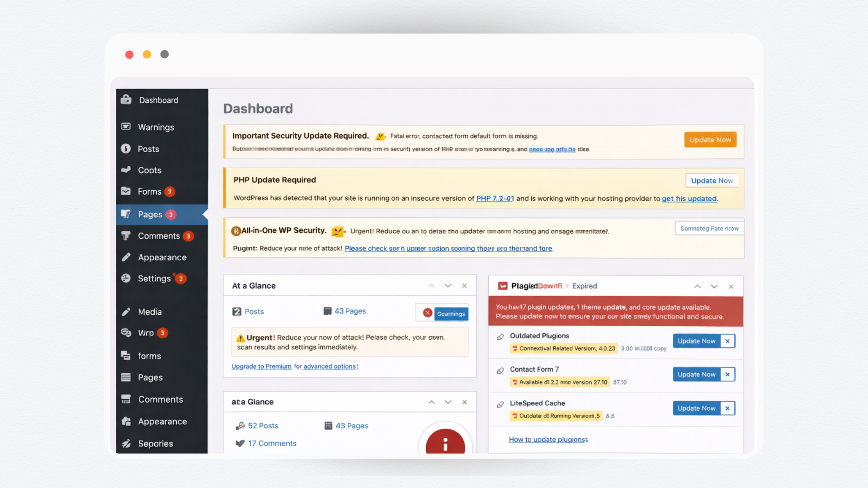Screen dimensions: 868x488
Task: Expand the Plagied Expired panel downward
Action: click(x=714, y=286)
